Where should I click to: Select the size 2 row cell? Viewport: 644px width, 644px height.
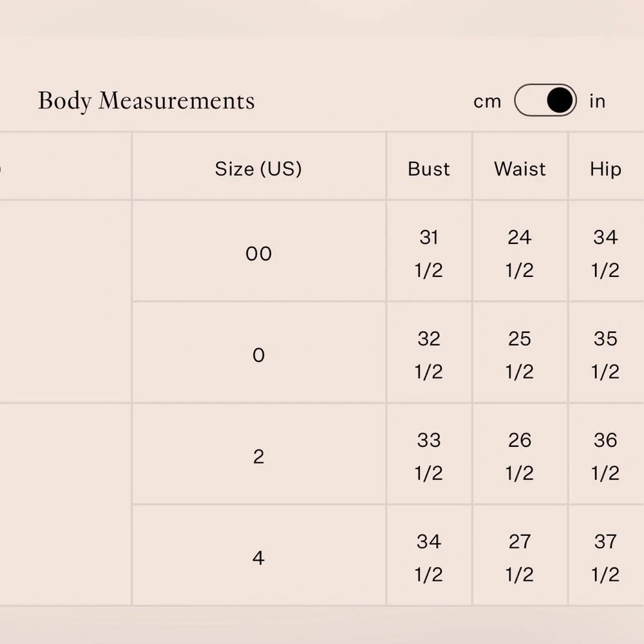point(258,457)
